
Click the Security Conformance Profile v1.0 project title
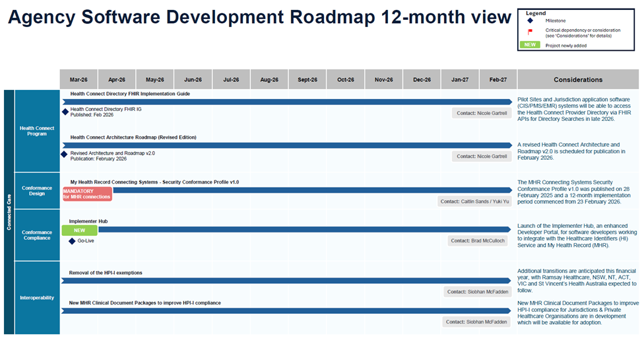click(x=154, y=182)
